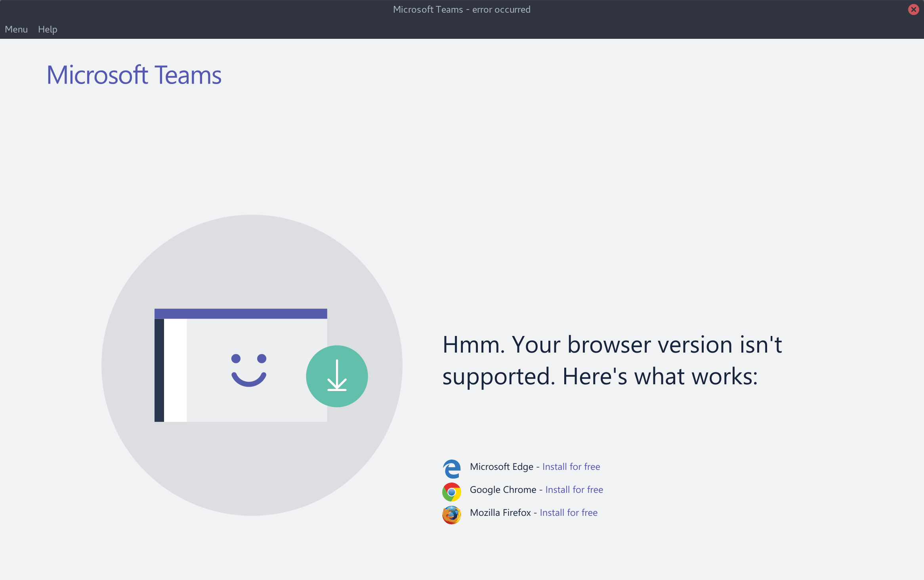Click the Mozilla Firefox browser icon
Image resolution: width=924 pixels, height=580 pixels.
point(452,515)
